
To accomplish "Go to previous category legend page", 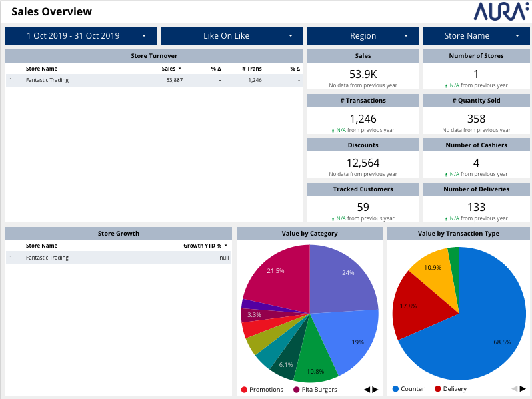I will click(367, 389).
